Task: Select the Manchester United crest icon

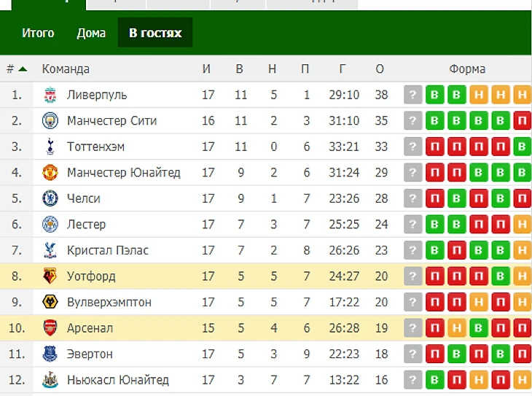Action: coord(50,173)
